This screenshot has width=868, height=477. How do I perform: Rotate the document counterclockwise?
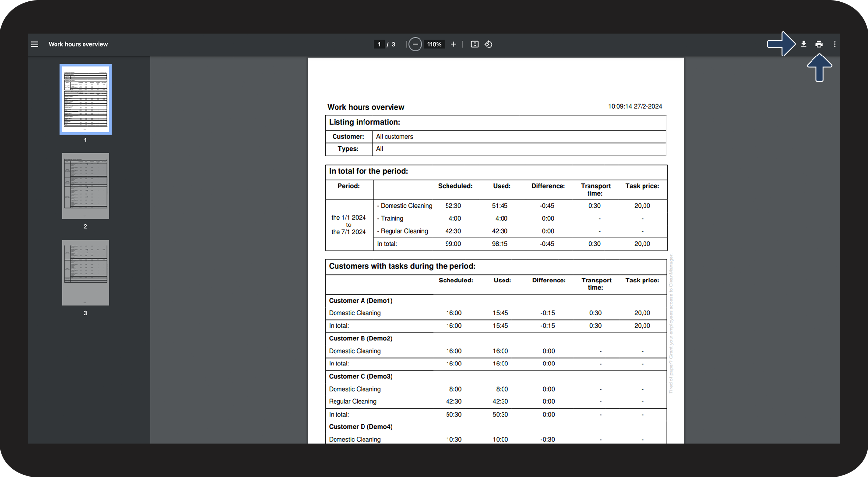pos(488,44)
